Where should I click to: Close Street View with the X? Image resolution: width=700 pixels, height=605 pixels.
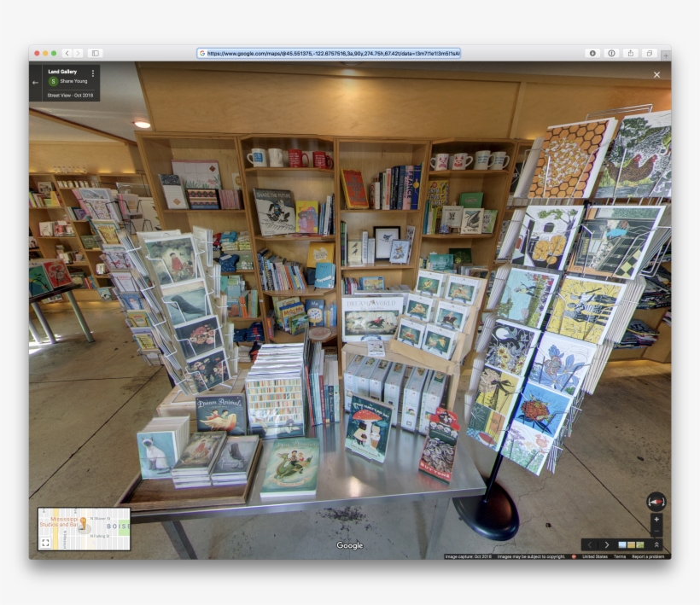(656, 74)
